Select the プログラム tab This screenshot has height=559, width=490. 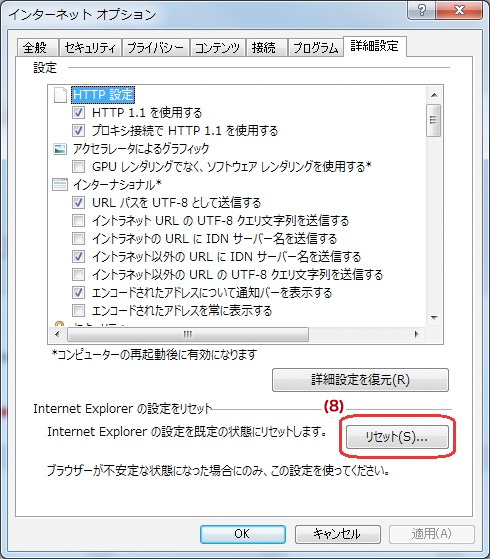tap(315, 47)
